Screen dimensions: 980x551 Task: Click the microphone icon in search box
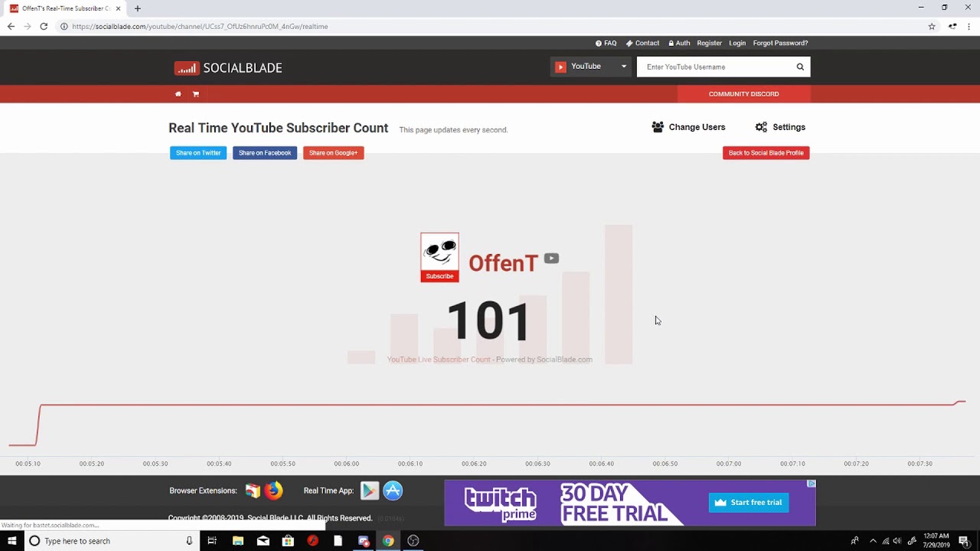189,541
